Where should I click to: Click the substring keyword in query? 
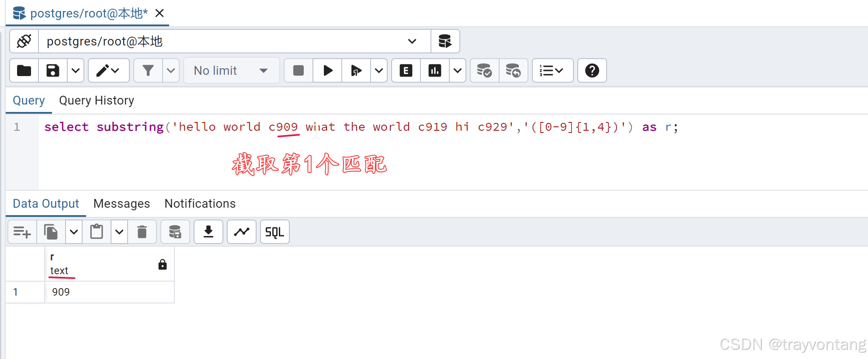click(x=130, y=127)
